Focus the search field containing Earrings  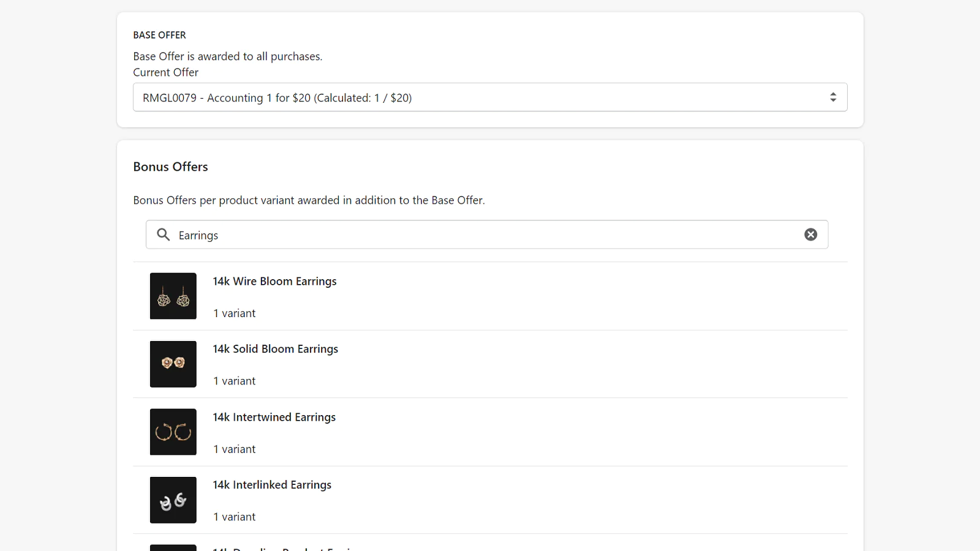pyautogui.click(x=484, y=235)
